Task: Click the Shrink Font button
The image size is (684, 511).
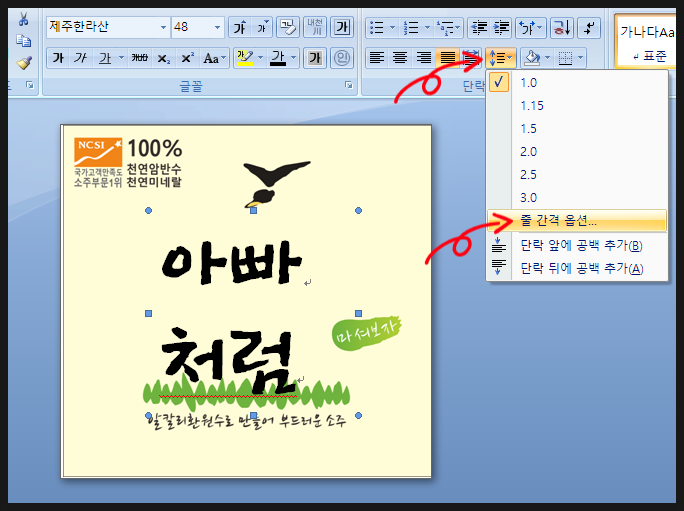Action: (x=262, y=28)
